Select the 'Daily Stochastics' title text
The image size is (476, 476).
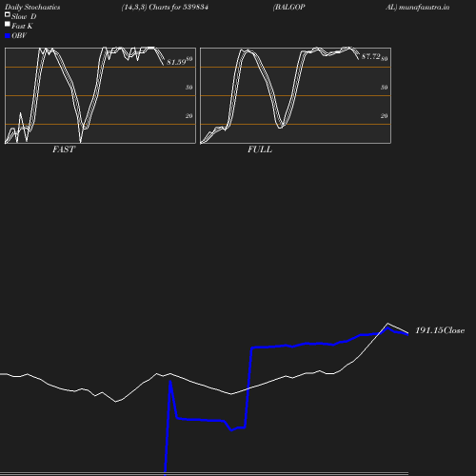coord(32,8)
